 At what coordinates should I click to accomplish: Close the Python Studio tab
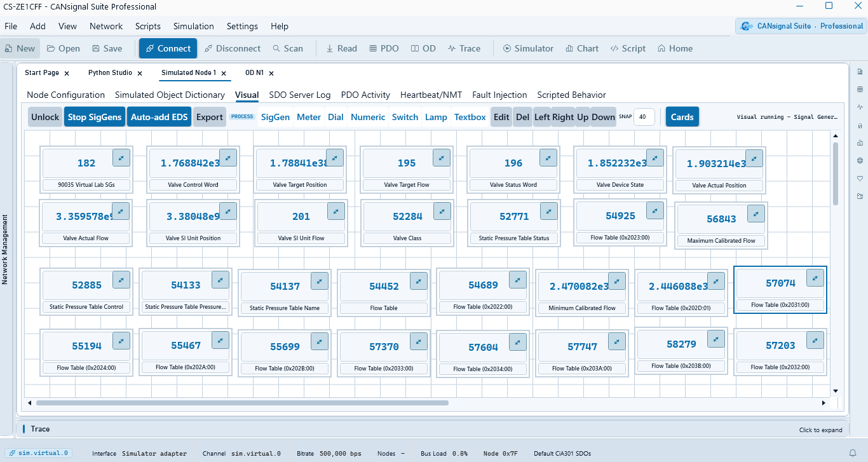click(140, 73)
